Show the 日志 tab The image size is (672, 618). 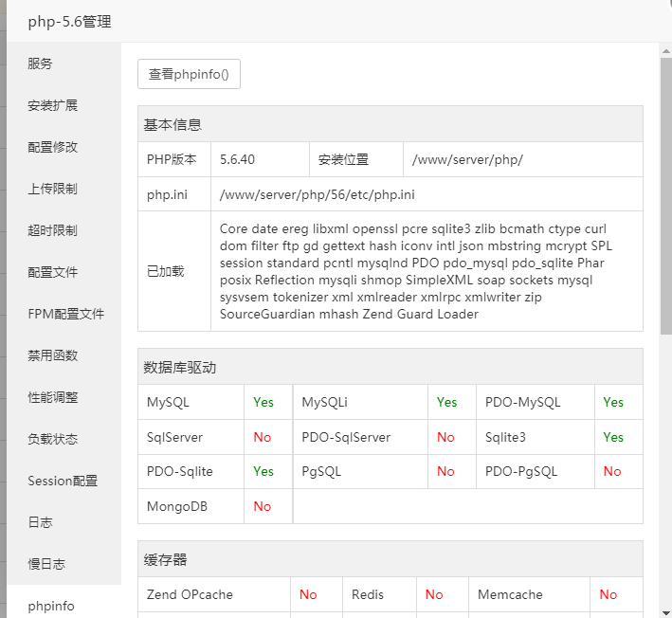pyautogui.click(x=40, y=522)
